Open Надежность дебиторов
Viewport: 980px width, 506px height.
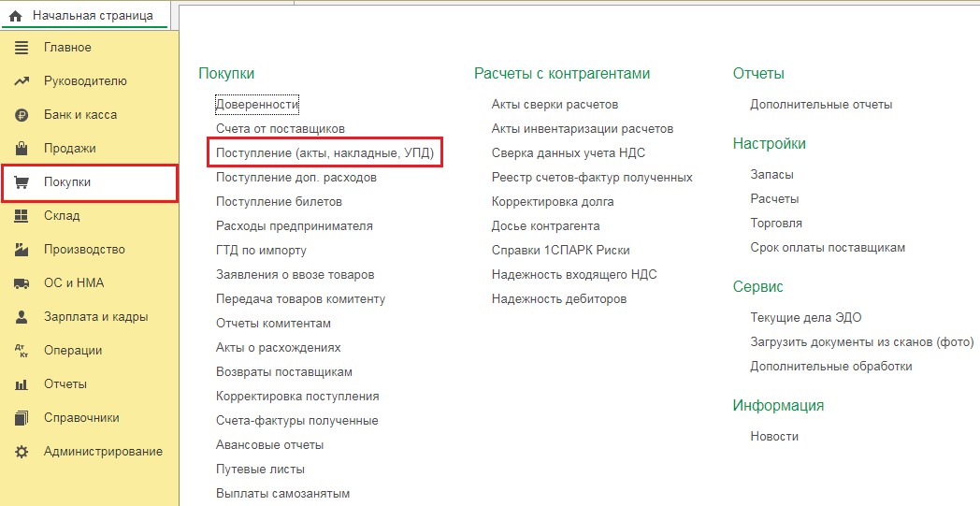559,299
